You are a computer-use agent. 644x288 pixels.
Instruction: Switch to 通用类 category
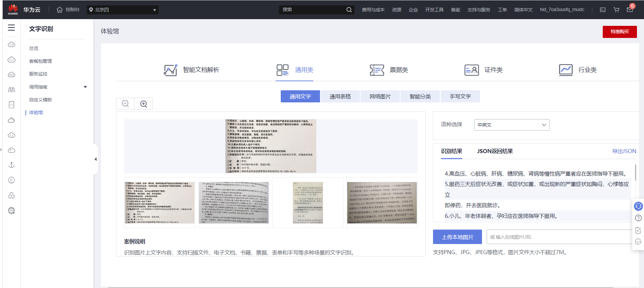point(294,70)
